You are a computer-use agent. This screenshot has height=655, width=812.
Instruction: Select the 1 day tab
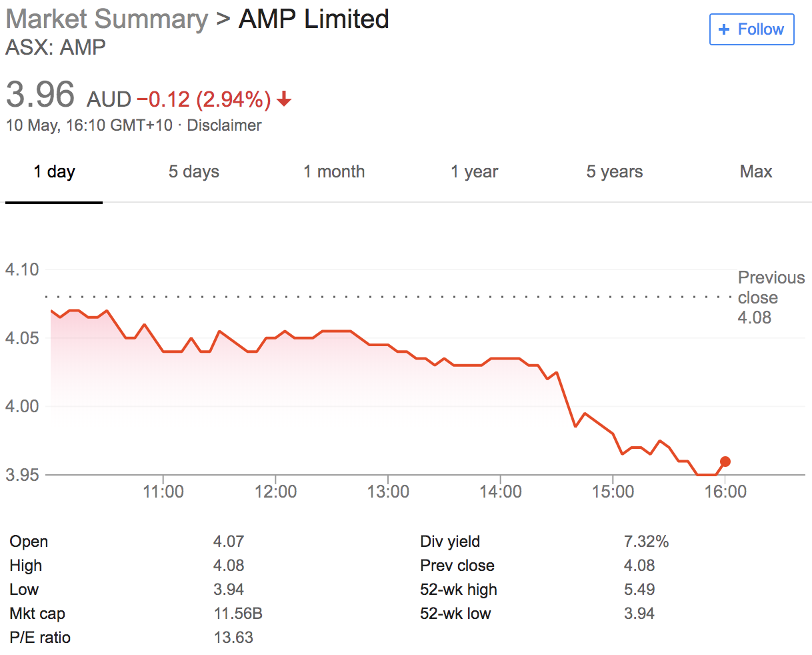pos(54,172)
